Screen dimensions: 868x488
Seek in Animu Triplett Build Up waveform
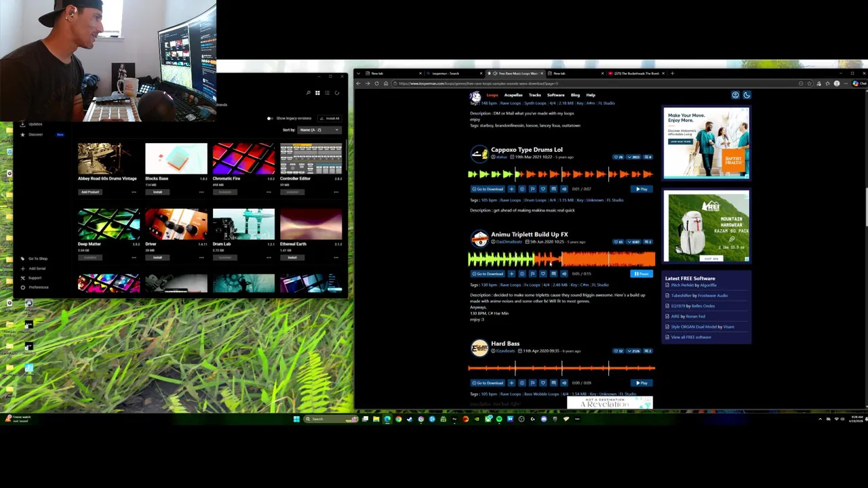click(x=561, y=259)
